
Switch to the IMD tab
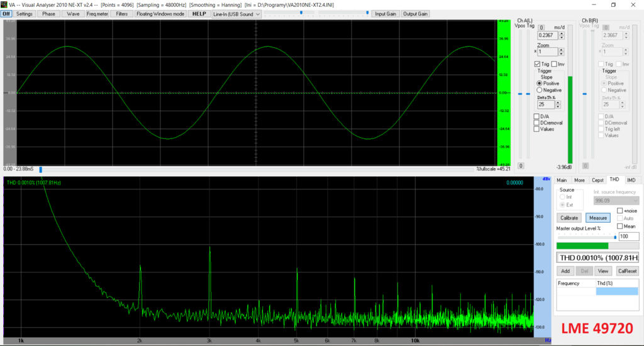pos(631,180)
